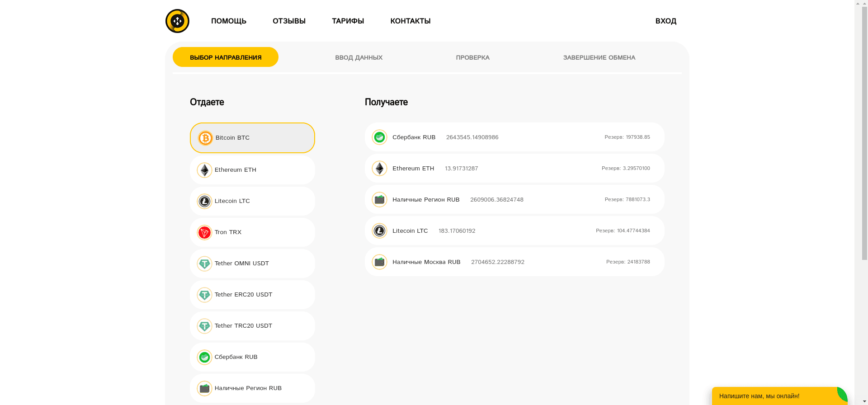The image size is (868, 405).
Task: Choose Сбербанк RUB in the give list
Action: pos(252,357)
